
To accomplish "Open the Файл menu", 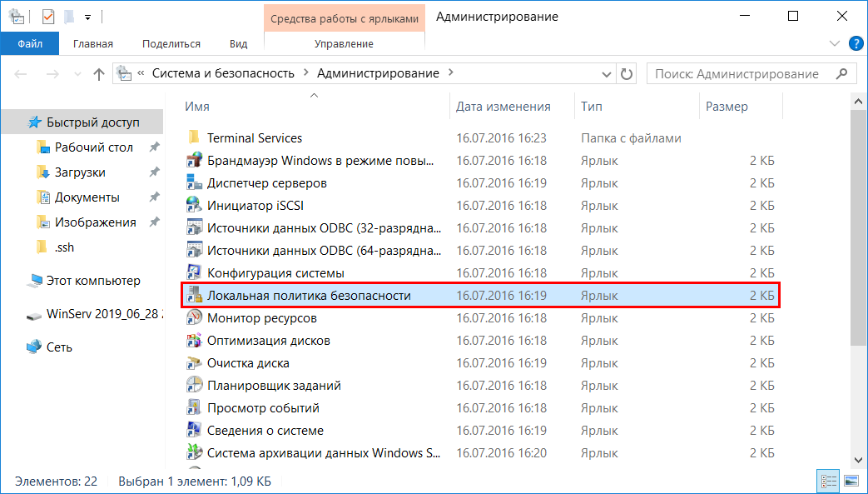I will [29, 43].
